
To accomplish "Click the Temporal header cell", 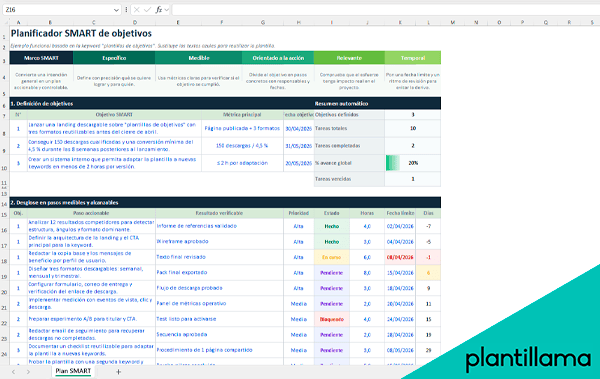I will (413, 58).
